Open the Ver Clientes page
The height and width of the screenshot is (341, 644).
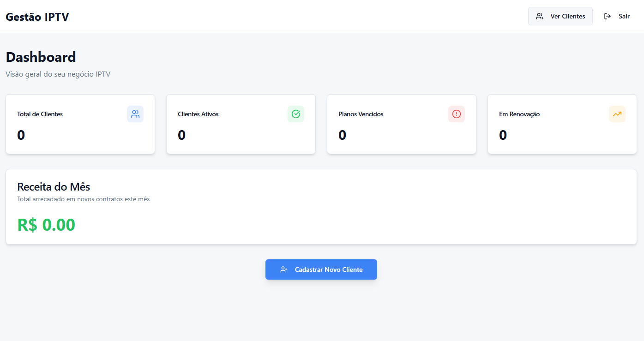(567, 16)
